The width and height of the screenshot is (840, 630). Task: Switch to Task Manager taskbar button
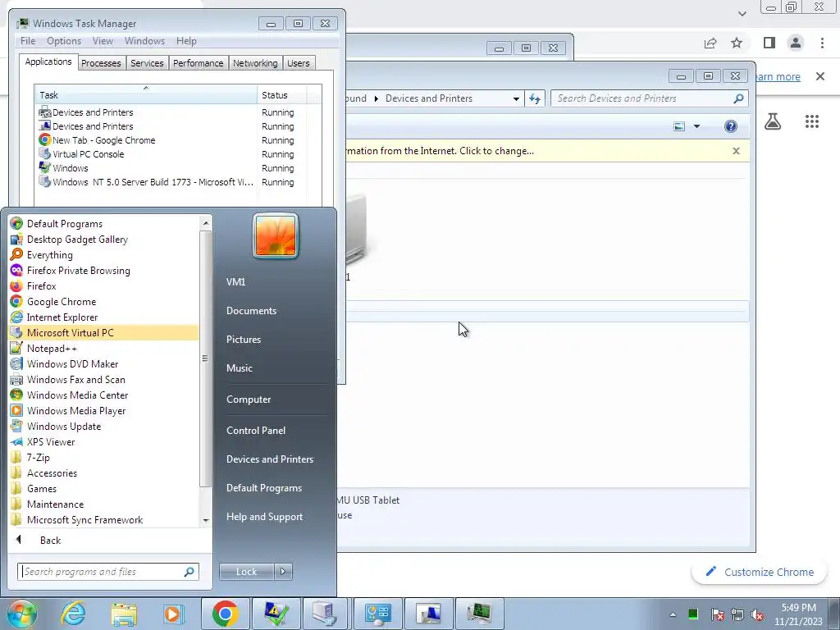point(479,614)
